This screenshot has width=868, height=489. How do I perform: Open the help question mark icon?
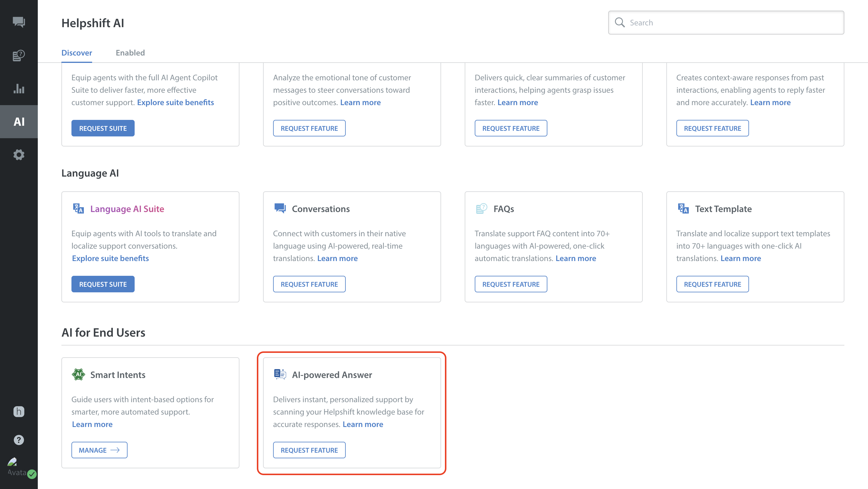pos(19,440)
